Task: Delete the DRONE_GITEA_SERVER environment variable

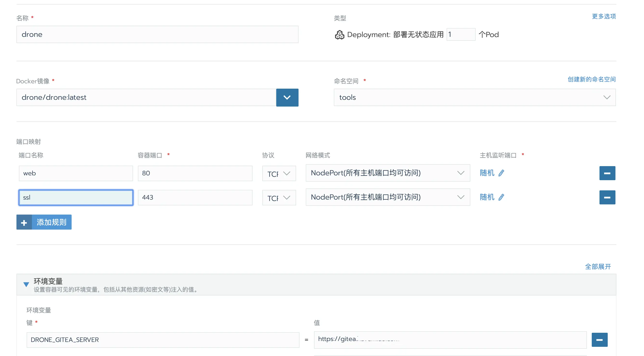Action: (599, 340)
